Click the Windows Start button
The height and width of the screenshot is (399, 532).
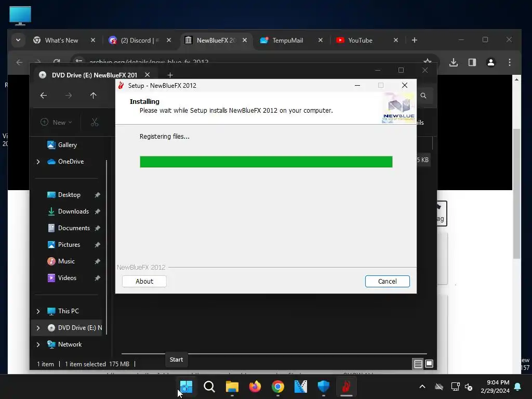[x=187, y=387]
